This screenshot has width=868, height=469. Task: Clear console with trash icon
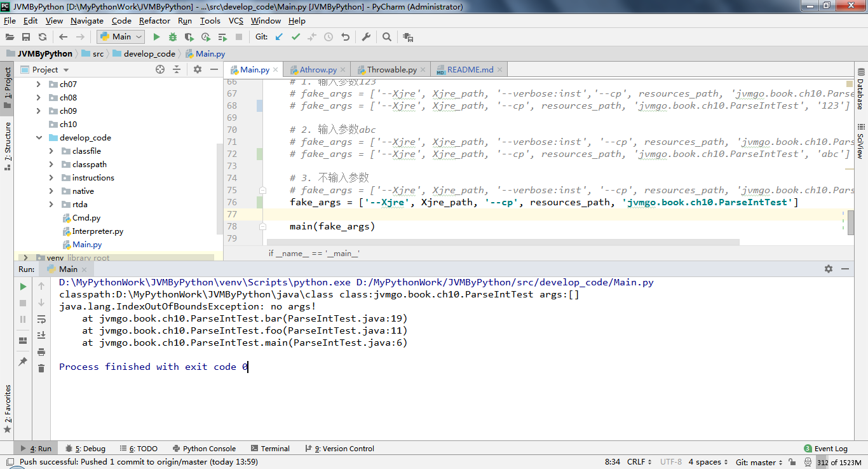(x=41, y=368)
